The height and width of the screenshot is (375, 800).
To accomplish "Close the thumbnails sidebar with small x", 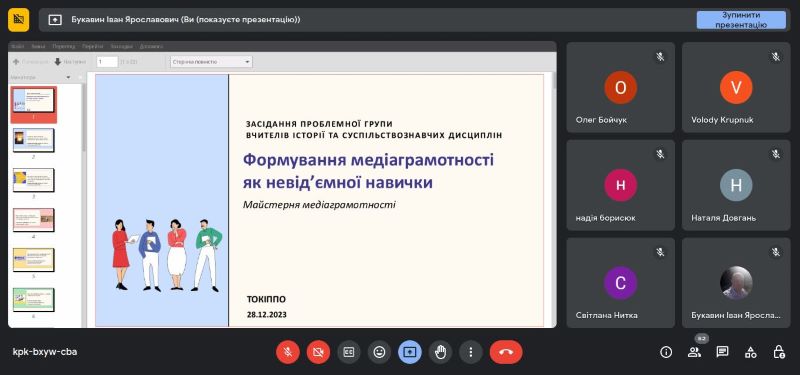I will point(80,78).
